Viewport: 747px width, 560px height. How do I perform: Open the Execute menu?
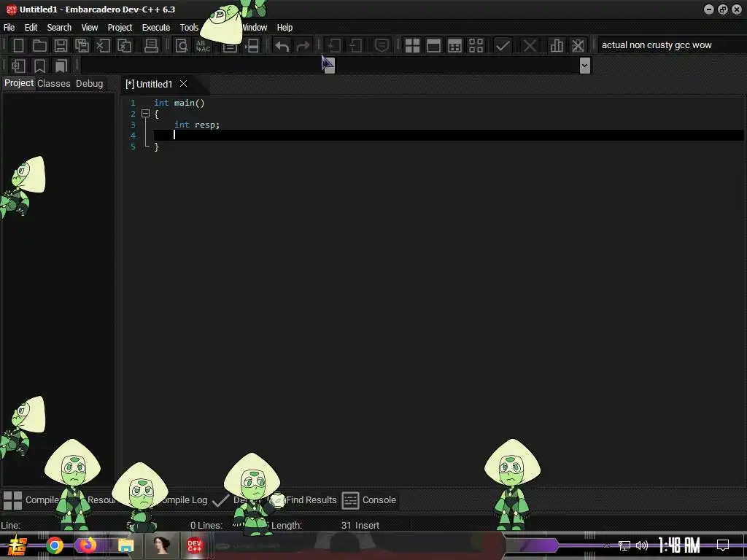point(156,28)
